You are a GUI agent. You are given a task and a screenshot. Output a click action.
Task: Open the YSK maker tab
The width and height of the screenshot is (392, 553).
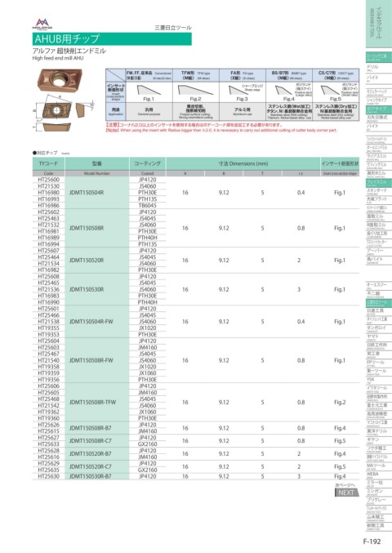(378, 380)
